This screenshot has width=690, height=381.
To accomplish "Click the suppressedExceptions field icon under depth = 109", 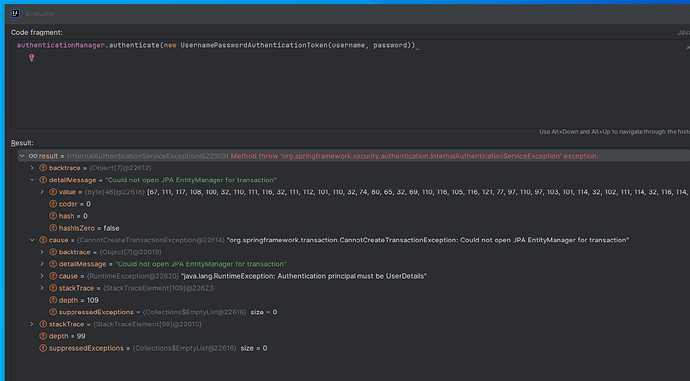I will (x=53, y=312).
